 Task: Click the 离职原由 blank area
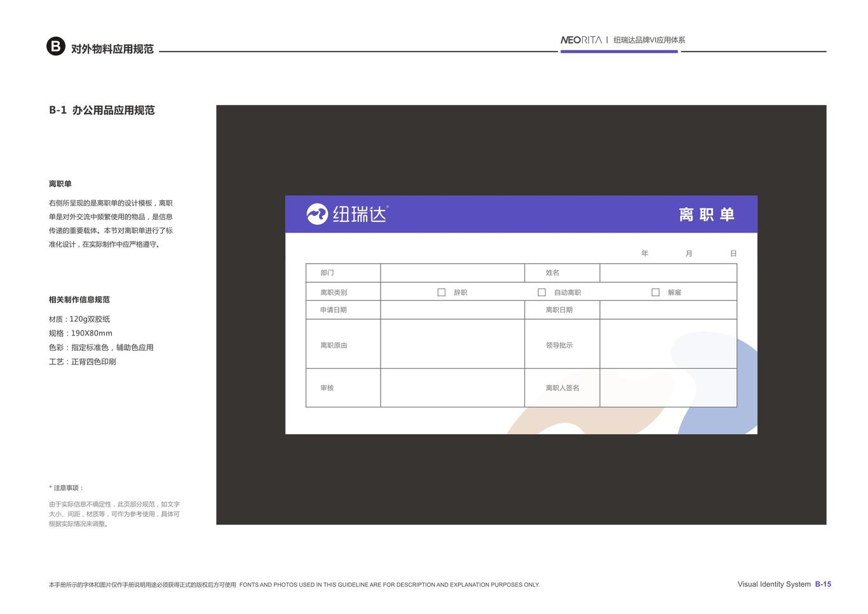pyautogui.click(x=452, y=344)
